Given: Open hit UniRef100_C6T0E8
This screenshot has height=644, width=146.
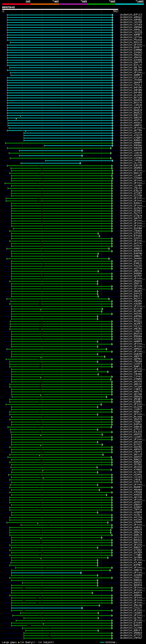Looking at the screenshot, I should tap(131, 25).
